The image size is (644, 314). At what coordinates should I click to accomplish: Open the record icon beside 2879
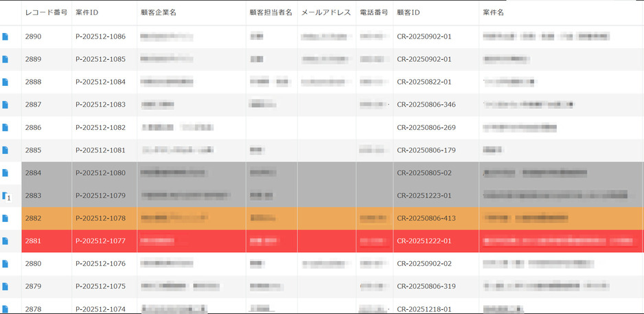5,287
